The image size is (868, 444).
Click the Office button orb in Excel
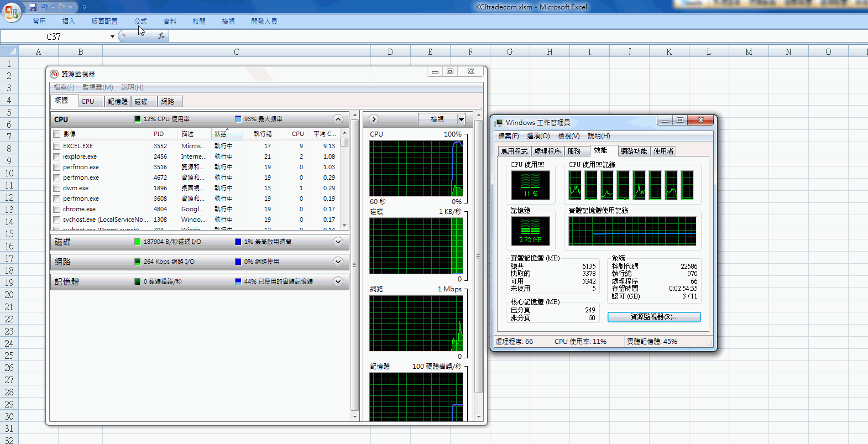point(11,11)
